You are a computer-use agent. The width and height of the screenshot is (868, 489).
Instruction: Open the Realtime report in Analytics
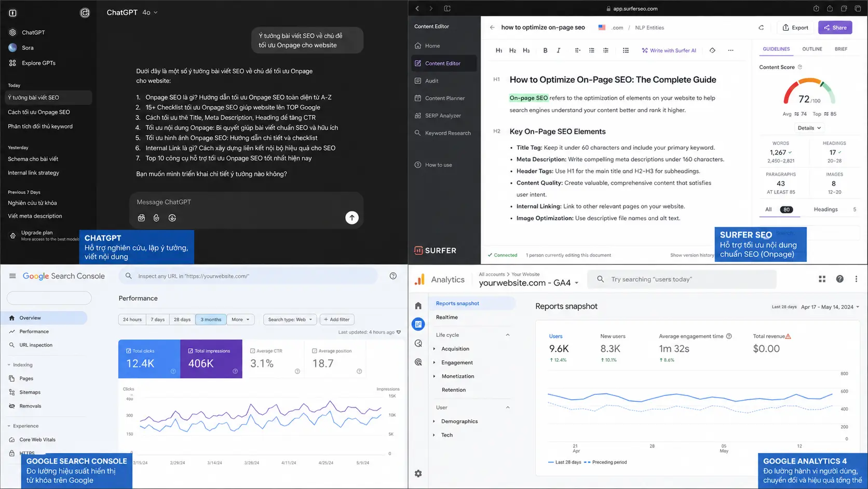coord(447,318)
